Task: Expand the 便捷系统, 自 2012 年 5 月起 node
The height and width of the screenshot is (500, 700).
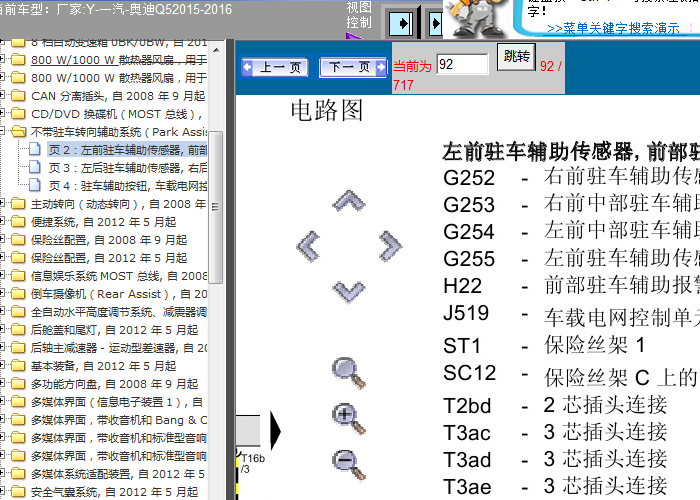Action: (x=2, y=221)
